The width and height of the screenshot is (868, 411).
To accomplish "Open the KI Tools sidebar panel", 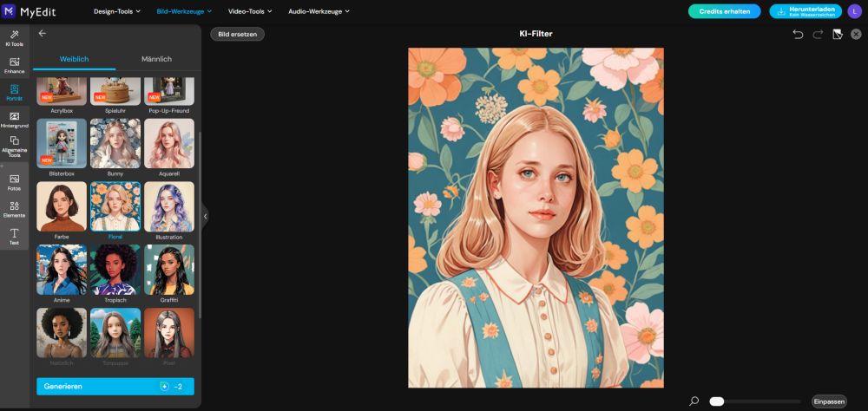I will [14, 37].
